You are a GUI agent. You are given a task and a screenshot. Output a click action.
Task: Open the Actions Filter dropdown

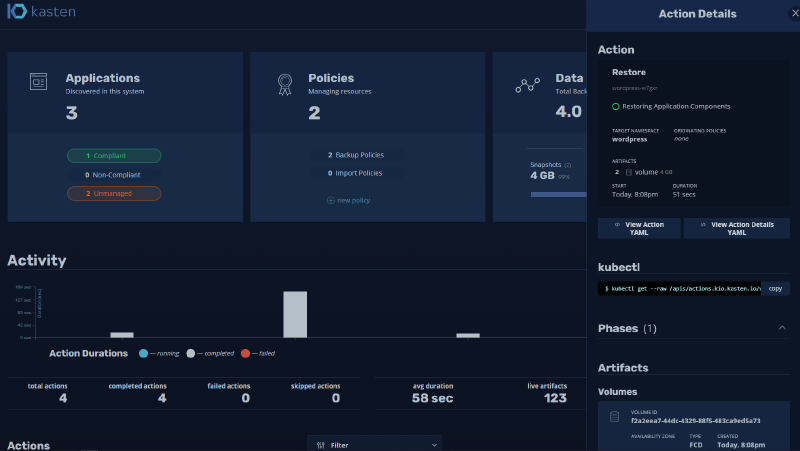point(374,445)
